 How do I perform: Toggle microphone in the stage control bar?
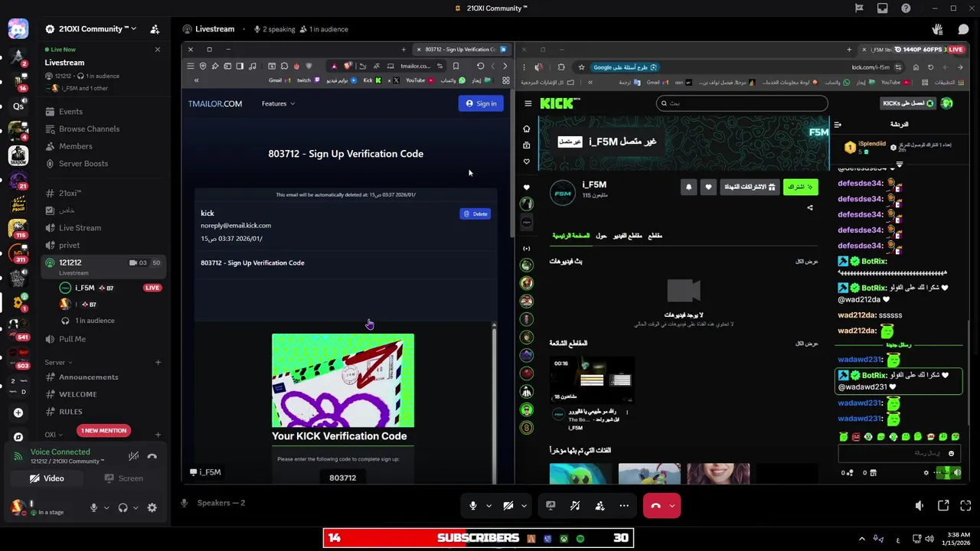(x=473, y=506)
